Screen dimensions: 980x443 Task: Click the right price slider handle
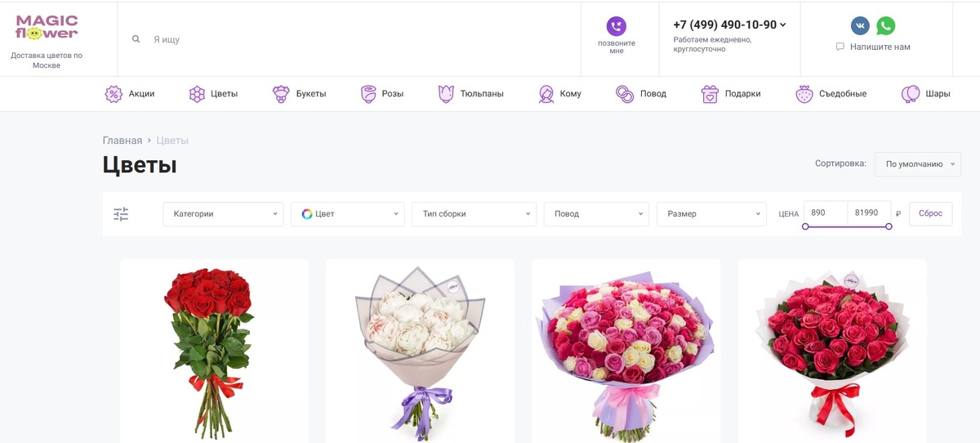(889, 226)
